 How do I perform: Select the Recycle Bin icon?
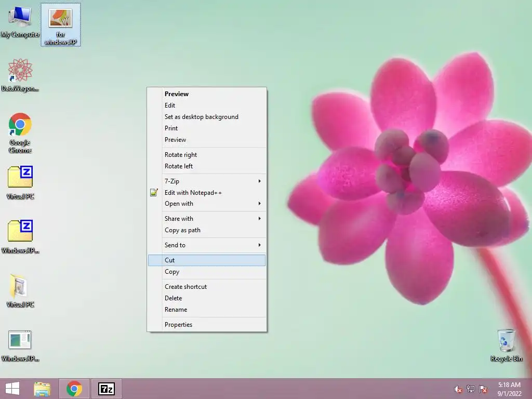click(x=506, y=345)
